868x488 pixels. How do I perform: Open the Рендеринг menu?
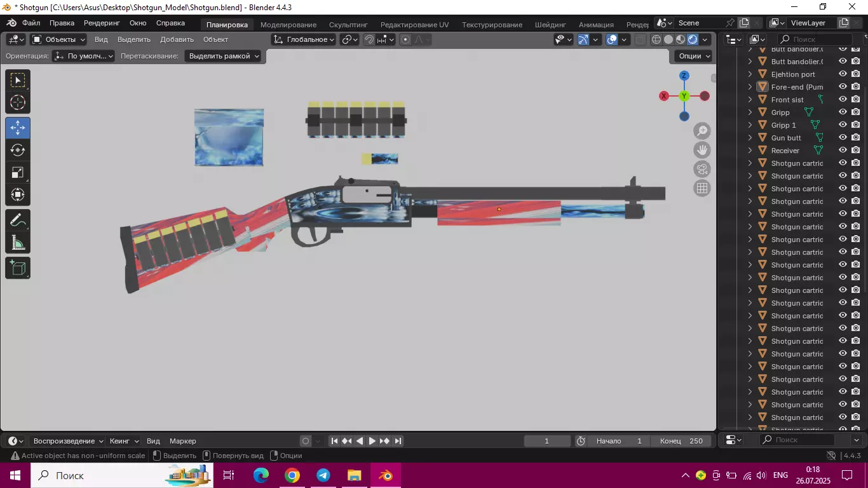tap(102, 23)
